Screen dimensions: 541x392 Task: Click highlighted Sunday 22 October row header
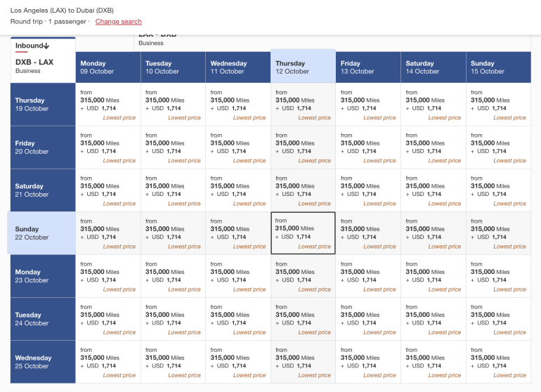tap(41, 233)
